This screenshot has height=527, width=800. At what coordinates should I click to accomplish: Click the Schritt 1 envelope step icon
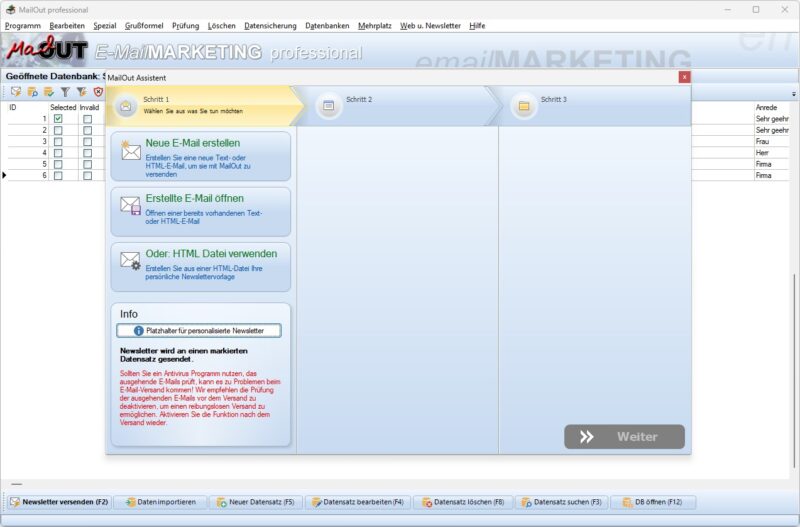point(126,106)
